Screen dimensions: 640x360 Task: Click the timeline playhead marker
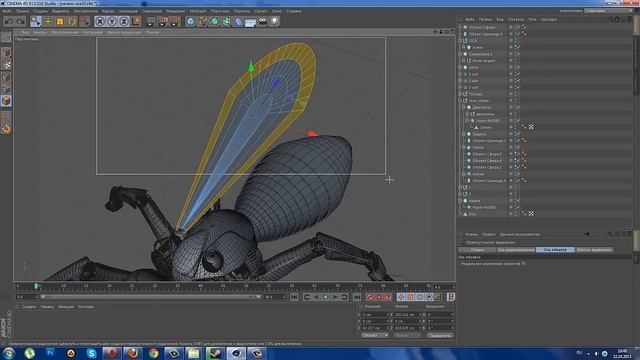(36, 287)
